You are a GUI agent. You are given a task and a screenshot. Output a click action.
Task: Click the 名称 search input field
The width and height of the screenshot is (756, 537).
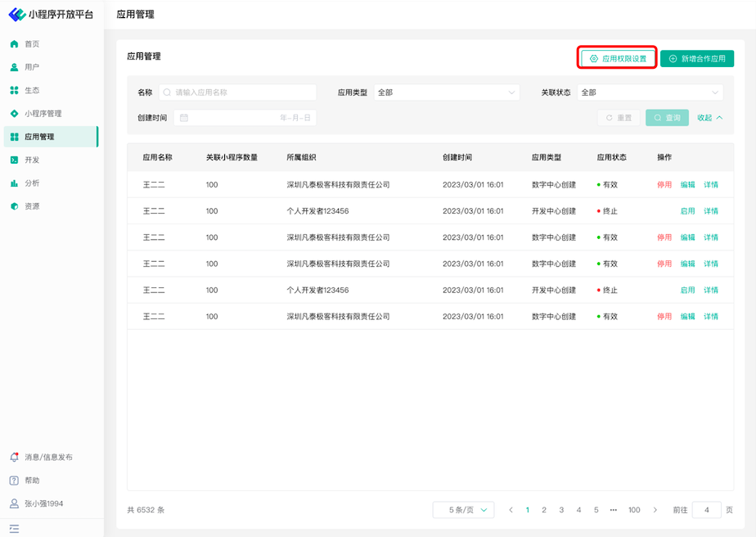[237, 93]
